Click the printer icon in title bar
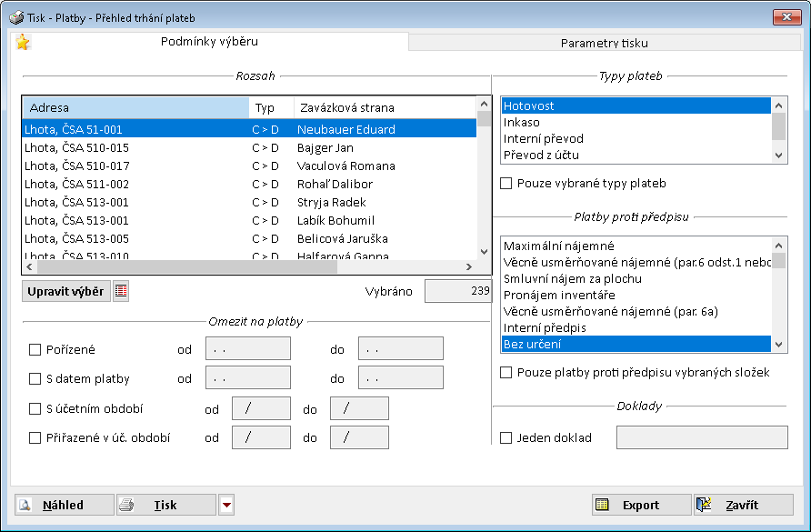 click(16, 17)
